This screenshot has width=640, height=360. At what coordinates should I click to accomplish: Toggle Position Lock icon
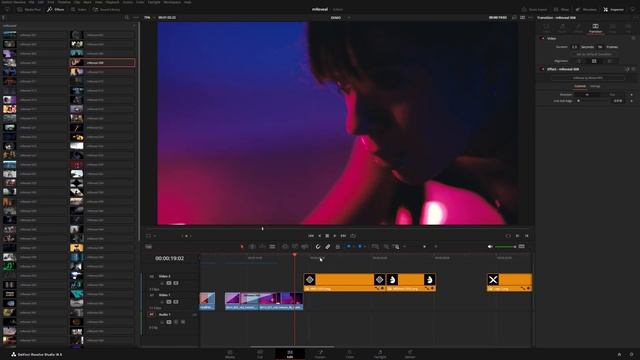click(338, 247)
